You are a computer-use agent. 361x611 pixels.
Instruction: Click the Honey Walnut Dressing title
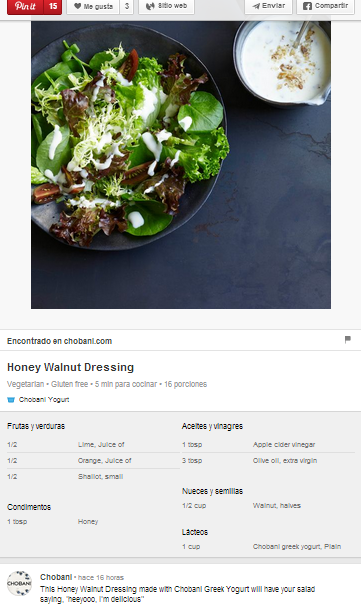point(71,367)
